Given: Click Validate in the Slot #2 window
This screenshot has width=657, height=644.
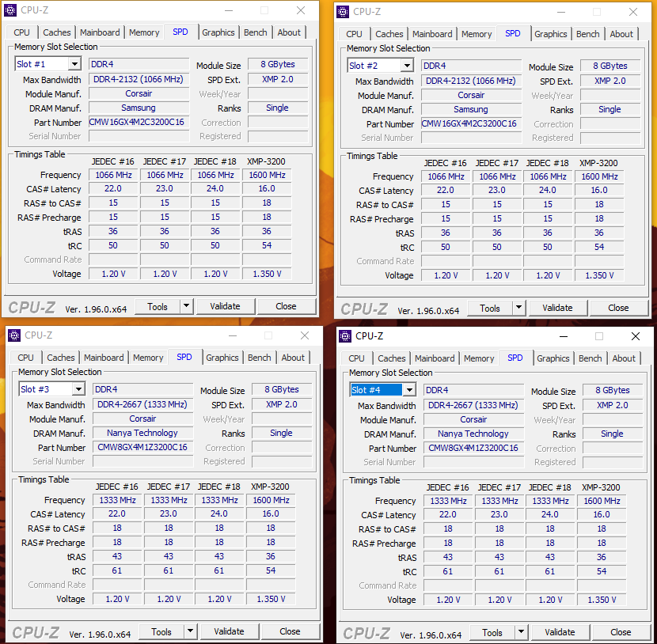Looking at the screenshot, I should tap(557, 309).
